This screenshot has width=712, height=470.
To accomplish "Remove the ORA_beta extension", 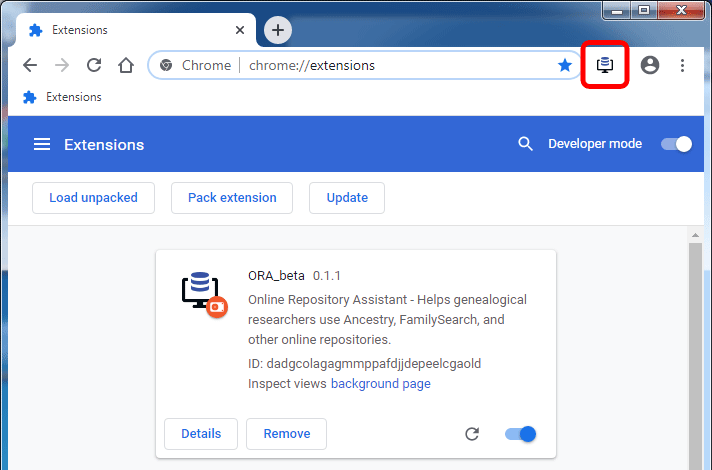I will (287, 434).
